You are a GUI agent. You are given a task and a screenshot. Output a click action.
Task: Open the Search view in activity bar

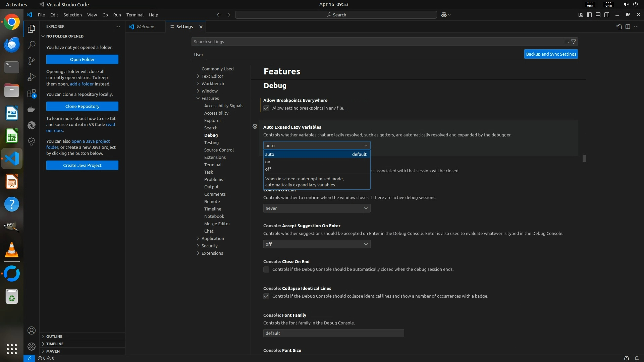pos(32,45)
